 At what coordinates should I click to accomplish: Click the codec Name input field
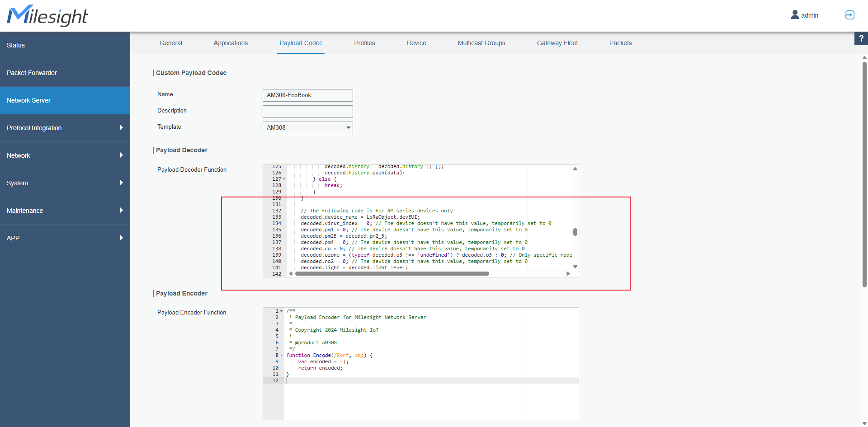tap(307, 95)
